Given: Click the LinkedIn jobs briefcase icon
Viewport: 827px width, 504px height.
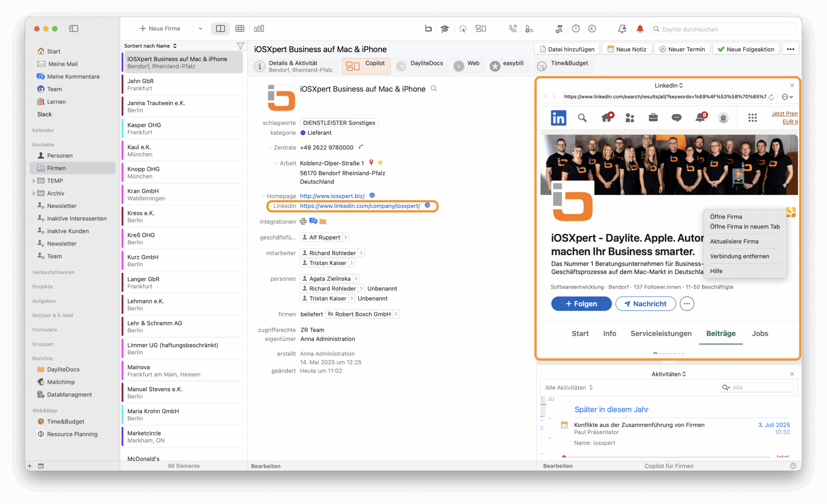Looking at the screenshot, I should tap(653, 118).
